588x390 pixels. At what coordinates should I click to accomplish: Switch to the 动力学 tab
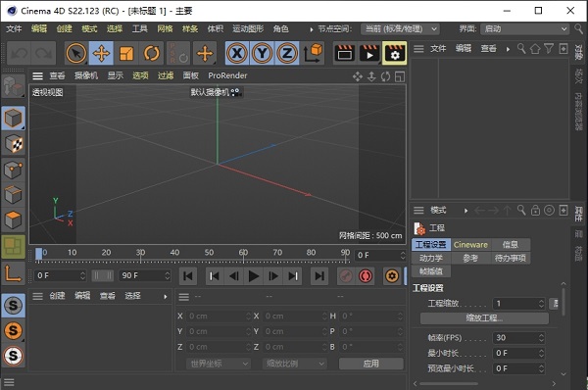coord(431,258)
